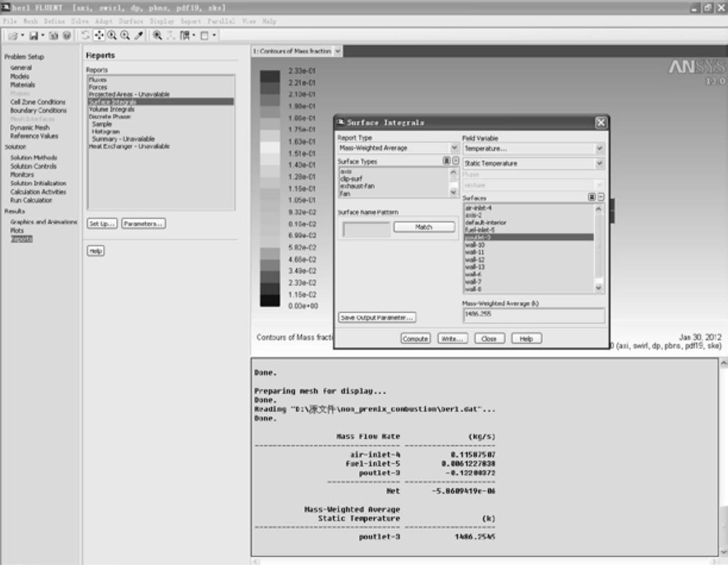
Task: Open the Define menu
Action: tap(54, 21)
